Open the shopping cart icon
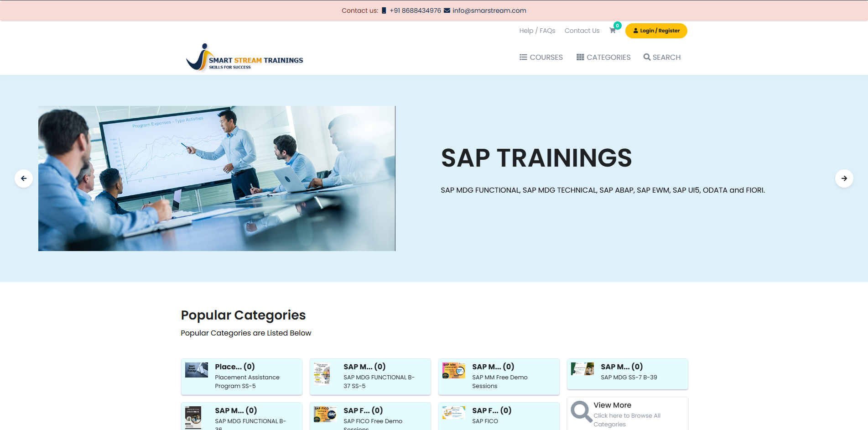 (613, 31)
